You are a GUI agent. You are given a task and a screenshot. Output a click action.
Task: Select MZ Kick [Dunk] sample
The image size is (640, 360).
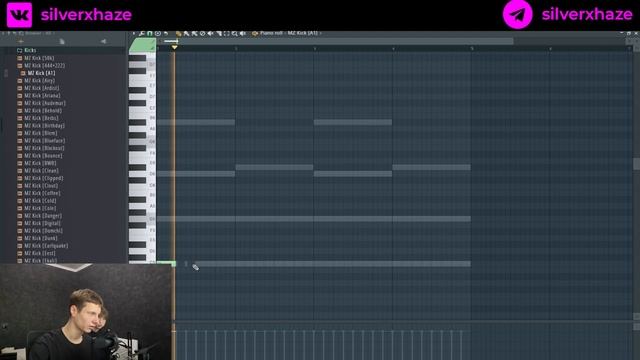click(x=37, y=238)
